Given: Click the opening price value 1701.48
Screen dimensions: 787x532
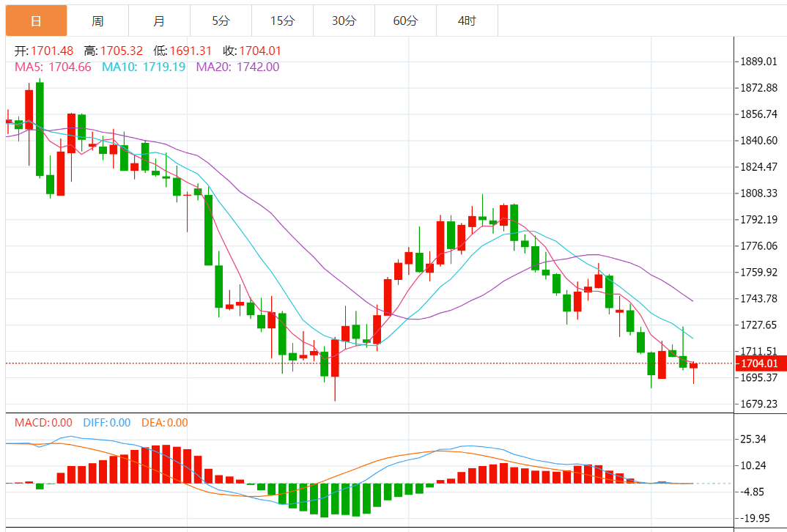Looking at the screenshot, I should (x=52, y=51).
